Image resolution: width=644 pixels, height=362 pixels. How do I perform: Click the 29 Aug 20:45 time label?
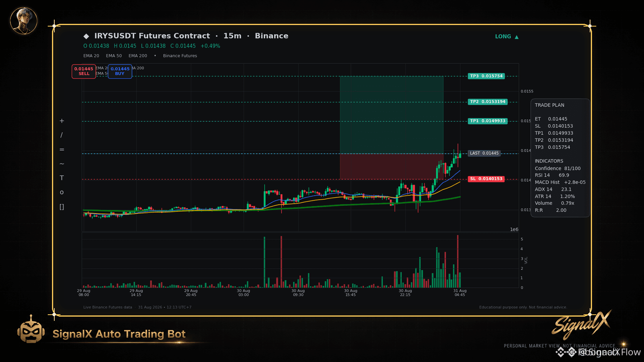[191, 293]
